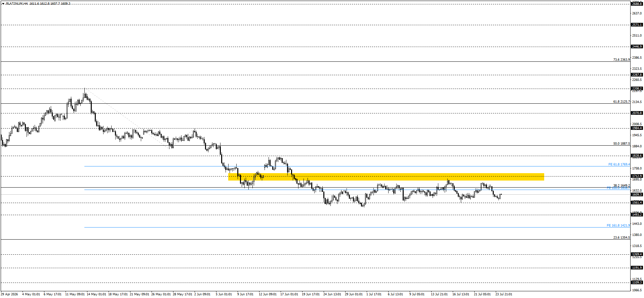Click the 61.8 2125.7 retracement label
The image size is (644, 298).
(x=621, y=102)
